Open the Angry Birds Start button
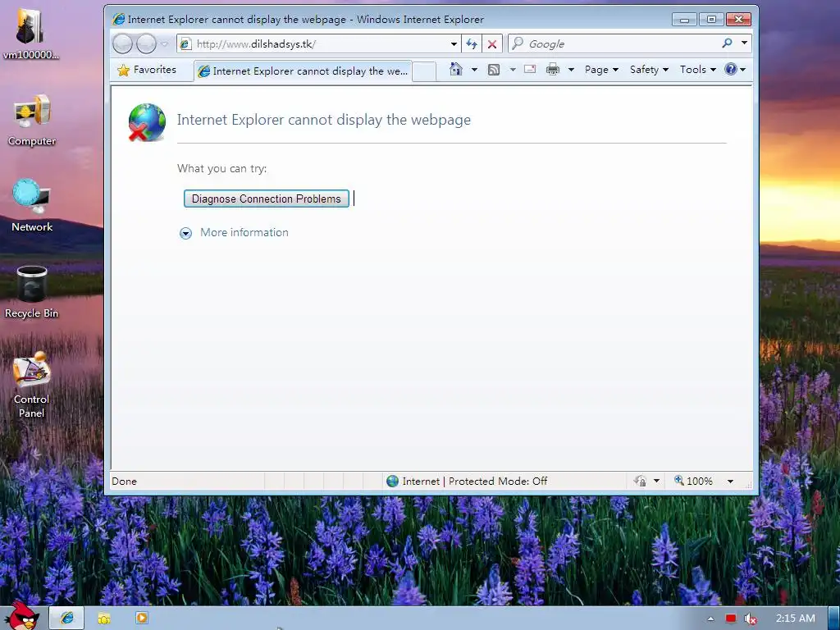The height and width of the screenshot is (630, 840). point(23,616)
